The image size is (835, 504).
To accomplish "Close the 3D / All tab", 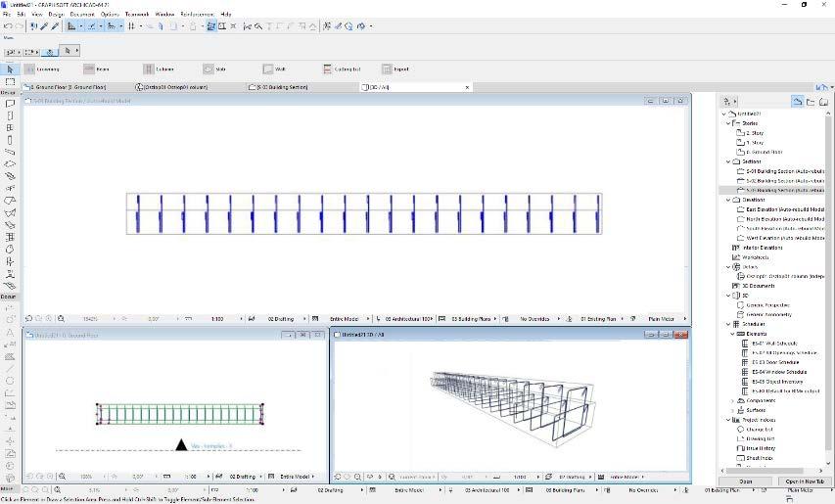I will (x=467, y=87).
